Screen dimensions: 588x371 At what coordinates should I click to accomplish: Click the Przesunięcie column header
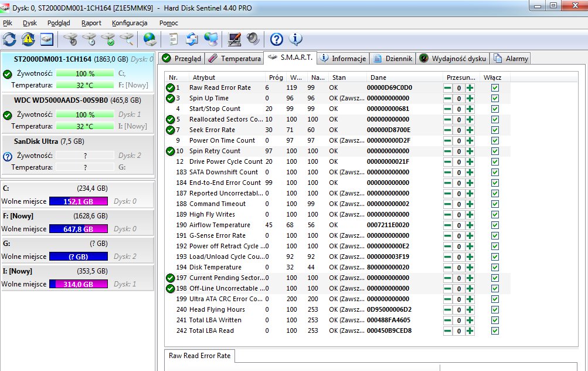461,77
